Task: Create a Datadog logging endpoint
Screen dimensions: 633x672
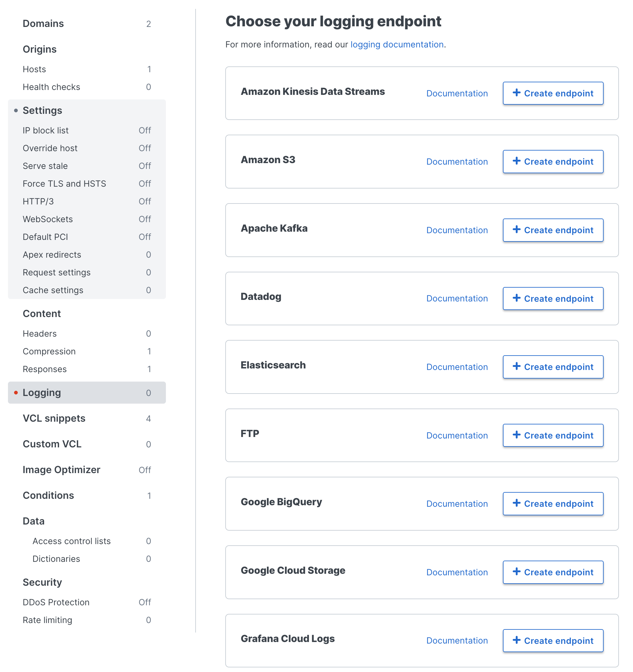Action: [x=552, y=298]
